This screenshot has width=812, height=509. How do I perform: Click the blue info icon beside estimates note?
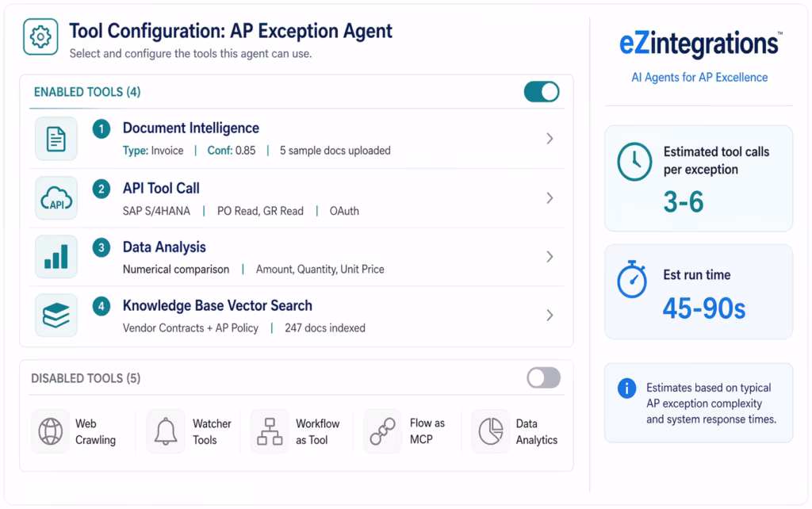(626, 388)
